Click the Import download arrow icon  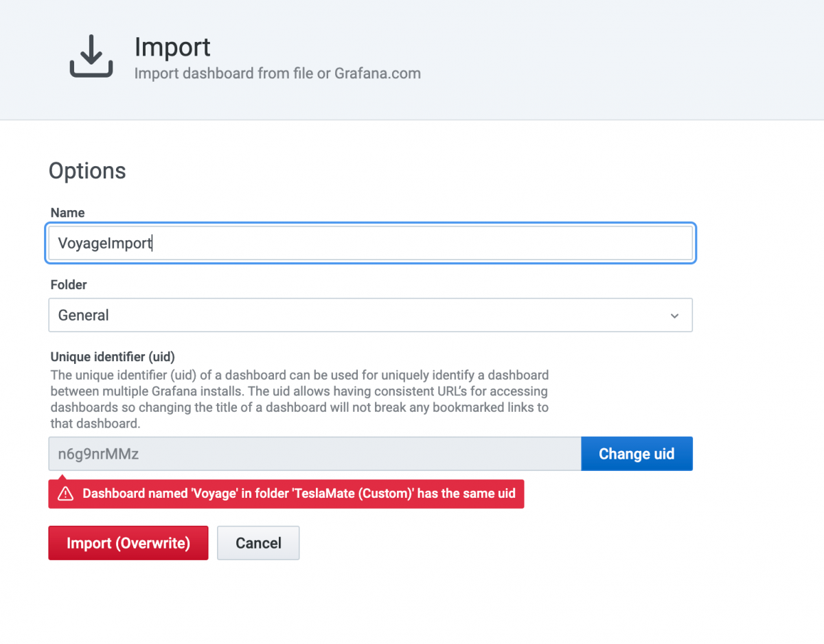coord(91,56)
